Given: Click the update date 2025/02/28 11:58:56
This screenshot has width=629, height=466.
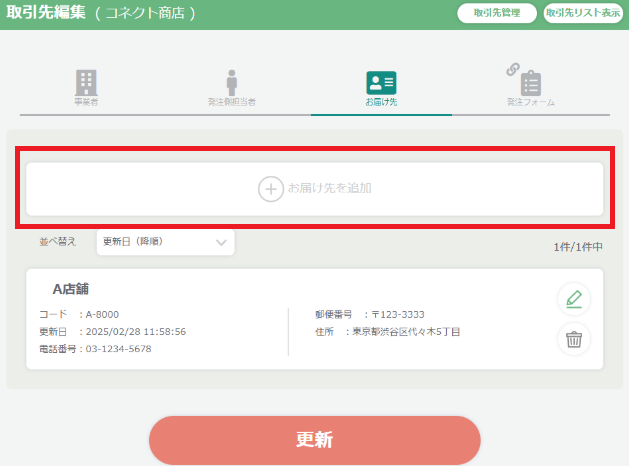Looking at the screenshot, I should pyautogui.click(x=136, y=332).
